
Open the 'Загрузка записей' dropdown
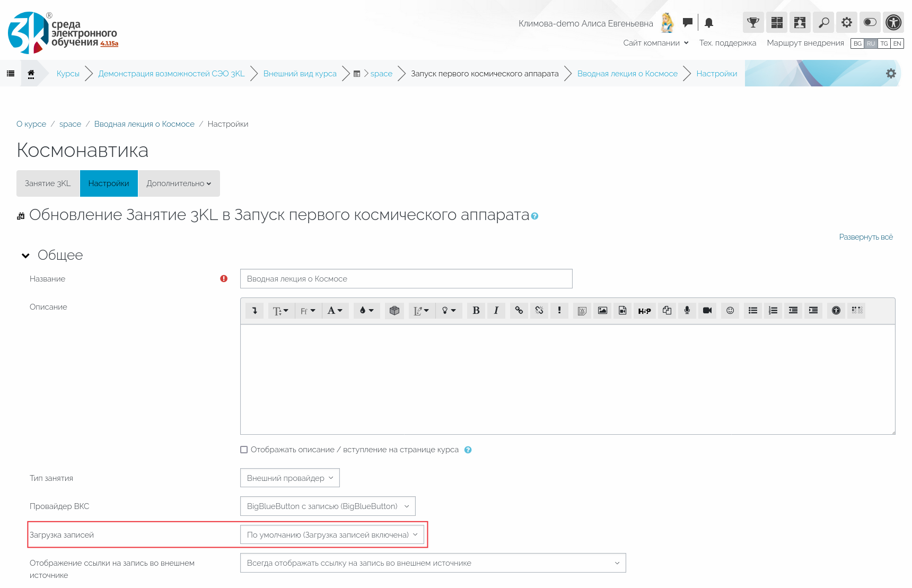click(x=332, y=535)
